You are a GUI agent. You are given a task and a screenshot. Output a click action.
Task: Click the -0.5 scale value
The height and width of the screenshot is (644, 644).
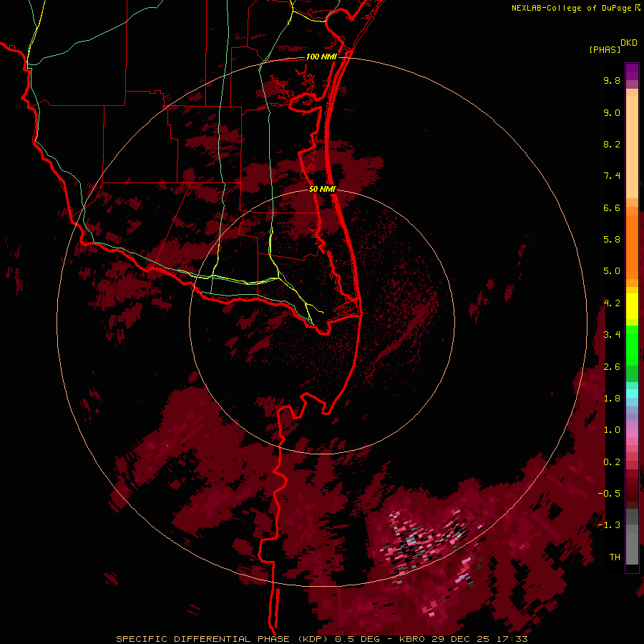609,493
